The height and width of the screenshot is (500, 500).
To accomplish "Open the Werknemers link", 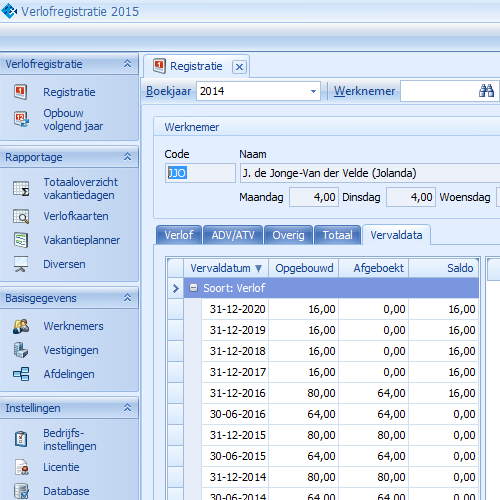I will [x=73, y=326].
